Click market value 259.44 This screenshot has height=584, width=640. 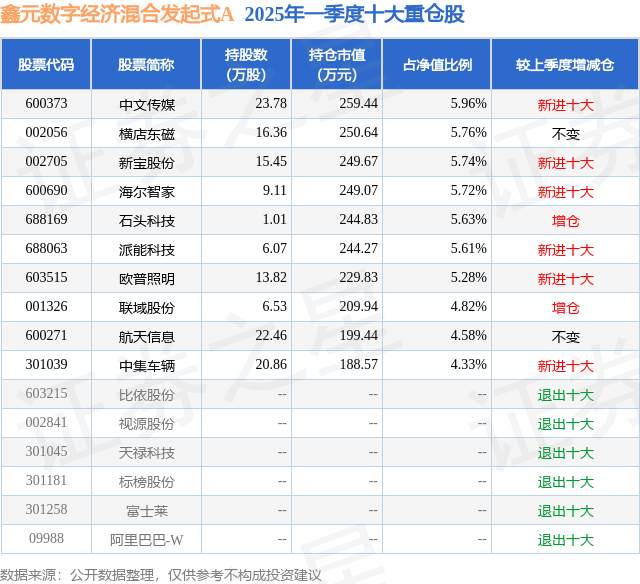(358, 104)
